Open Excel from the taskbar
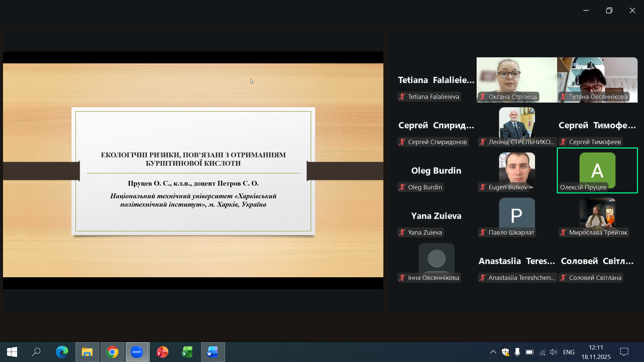This screenshot has width=644, height=362. click(x=187, y=352)
